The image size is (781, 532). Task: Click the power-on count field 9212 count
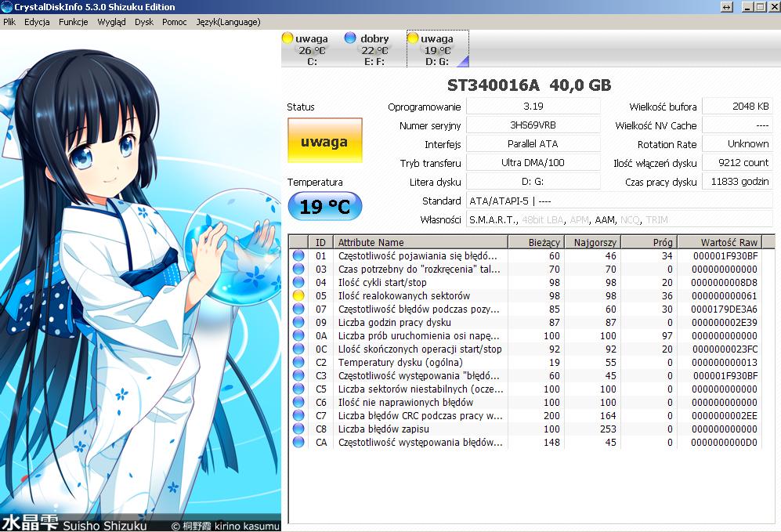tap(737, 163)
